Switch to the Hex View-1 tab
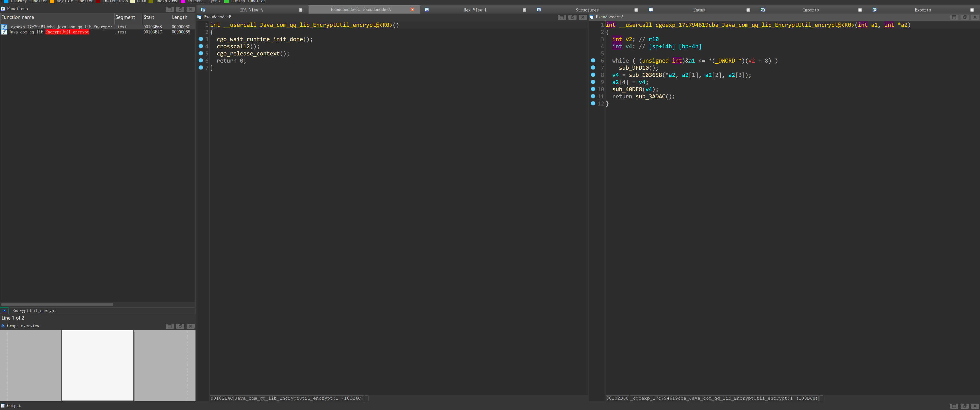The height and width of the screenshot is (410, 980). [474, 10]
